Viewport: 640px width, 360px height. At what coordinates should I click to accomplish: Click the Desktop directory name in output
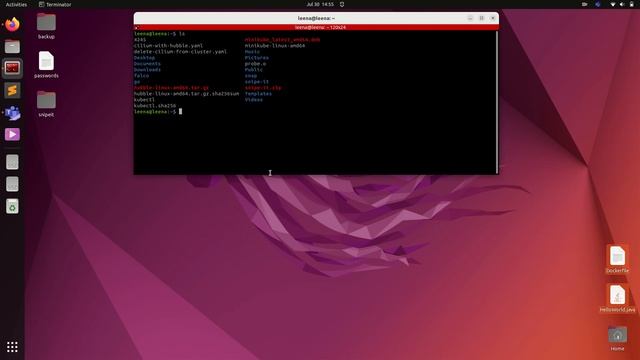144,58
